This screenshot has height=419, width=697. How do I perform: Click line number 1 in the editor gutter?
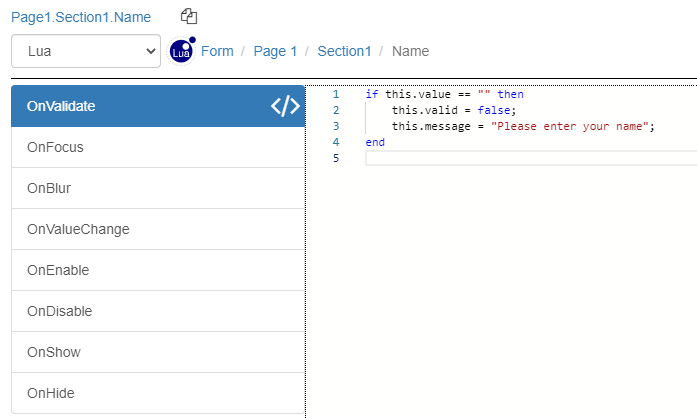[336, 94]
